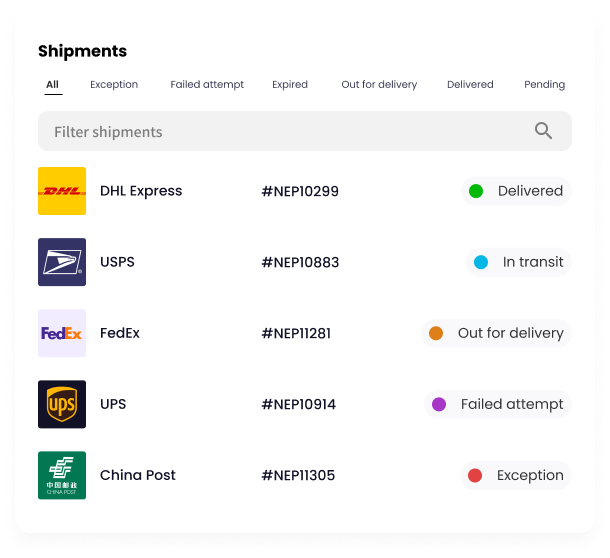Click the FedEx logo thumbnail
This screenshot has width=610, height=558.
coord(62,333)
